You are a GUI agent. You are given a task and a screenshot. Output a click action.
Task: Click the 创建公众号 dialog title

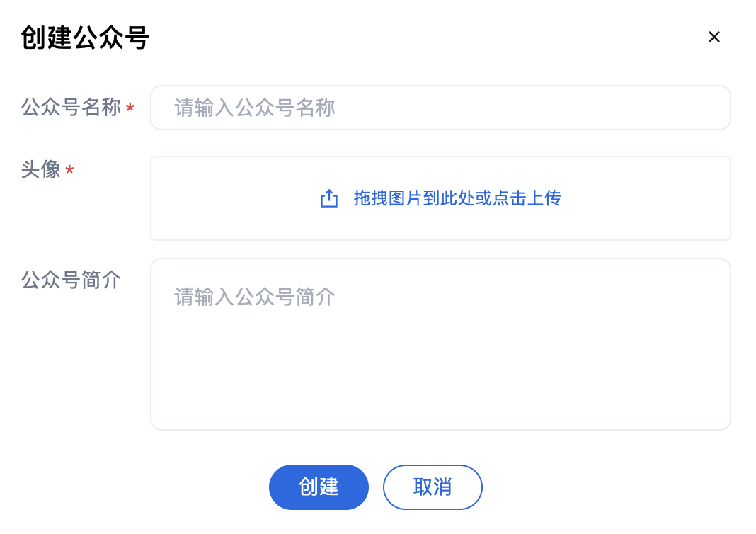click(x=85, y=38)
